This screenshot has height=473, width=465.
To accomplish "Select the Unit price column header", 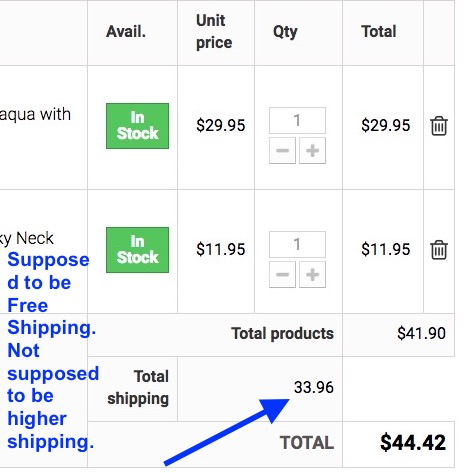I will coord(214,31).
